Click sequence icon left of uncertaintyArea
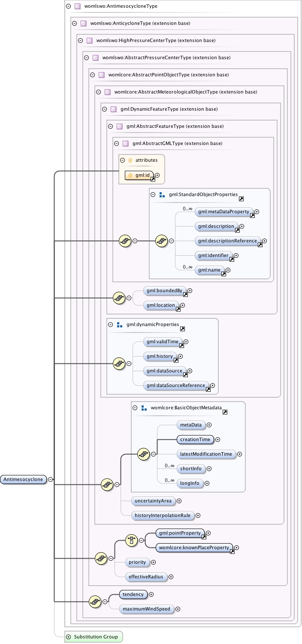This screenshot has width=302, height=644. tap(107, 484)
